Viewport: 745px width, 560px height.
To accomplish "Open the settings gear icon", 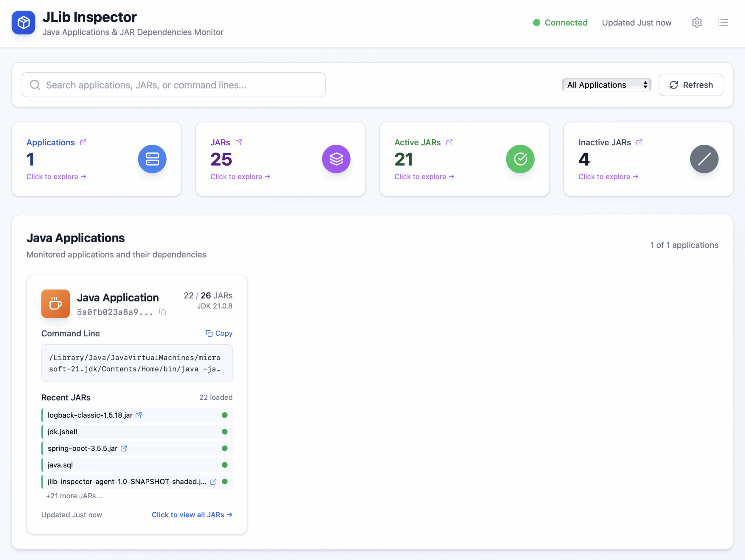I will coord(696,23).
